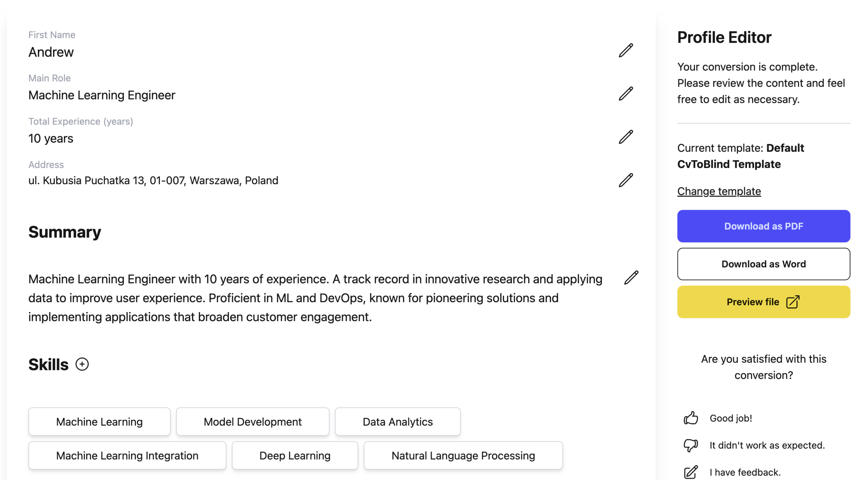
Task: Download the profile as PDF
Action: click(x=763, y=226)
